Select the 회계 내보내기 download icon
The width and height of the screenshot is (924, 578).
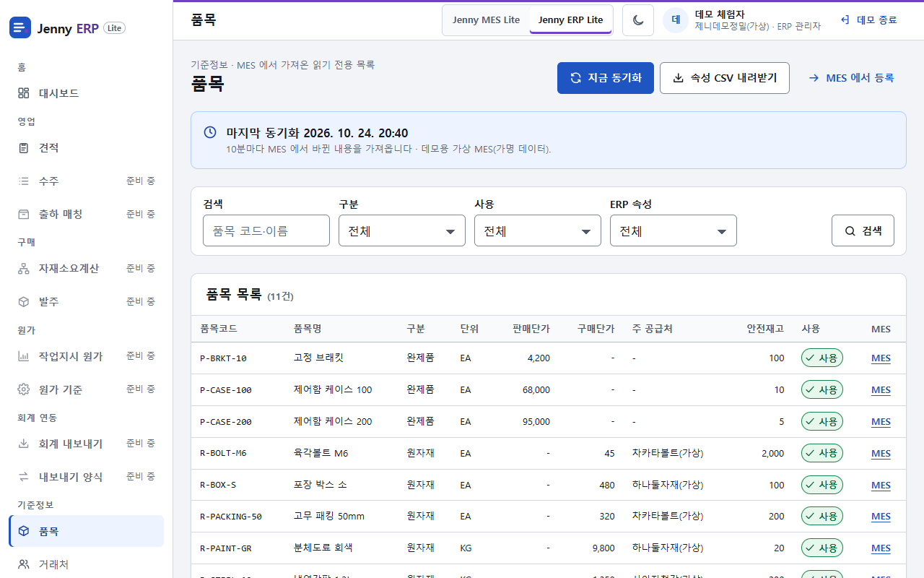24,444
